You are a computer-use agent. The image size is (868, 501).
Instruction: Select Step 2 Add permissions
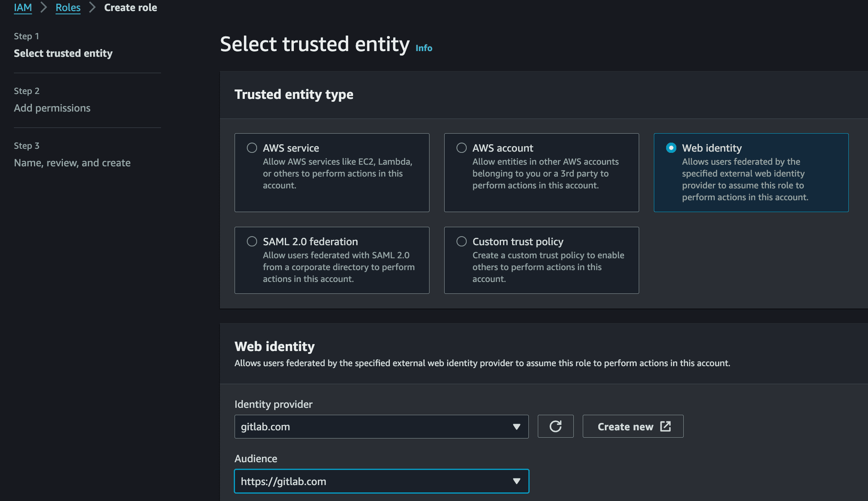(52, 100)
